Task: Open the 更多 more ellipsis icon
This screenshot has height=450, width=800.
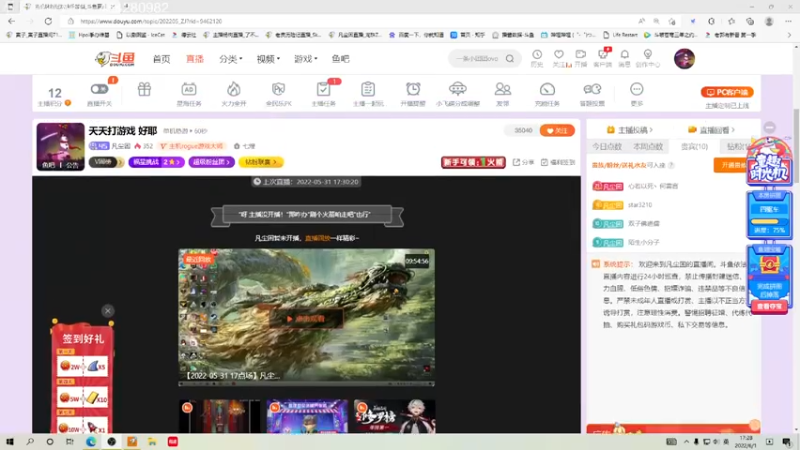Action: [636, 89]
